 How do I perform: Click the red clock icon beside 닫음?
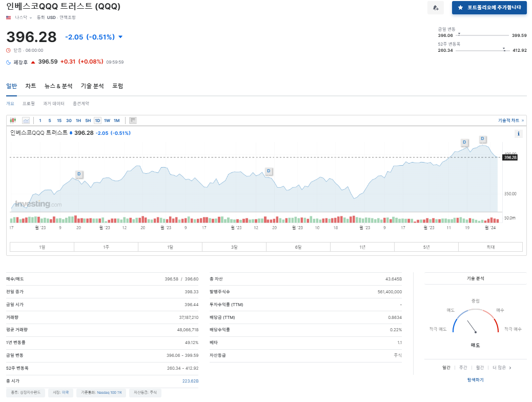[9, 50]
